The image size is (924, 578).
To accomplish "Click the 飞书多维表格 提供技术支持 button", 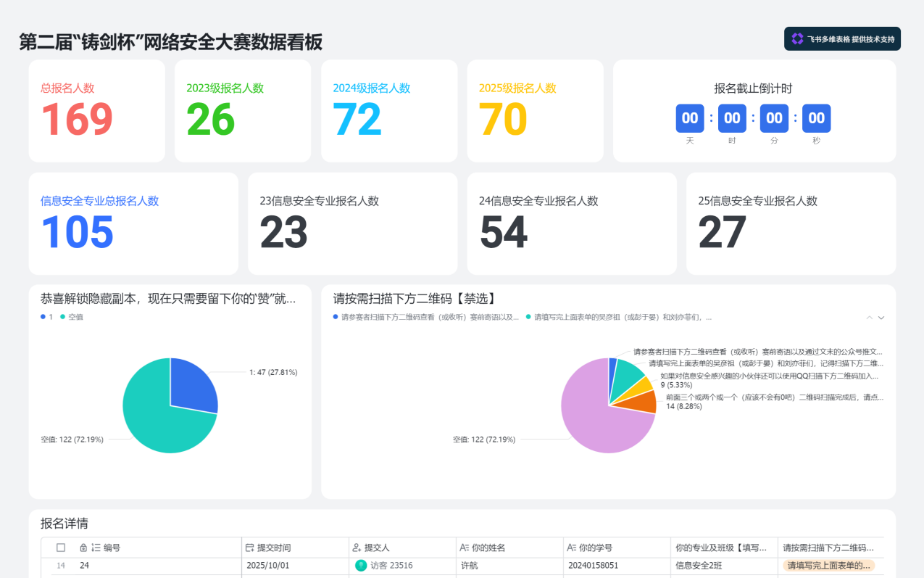I will (x=842, y=39).
